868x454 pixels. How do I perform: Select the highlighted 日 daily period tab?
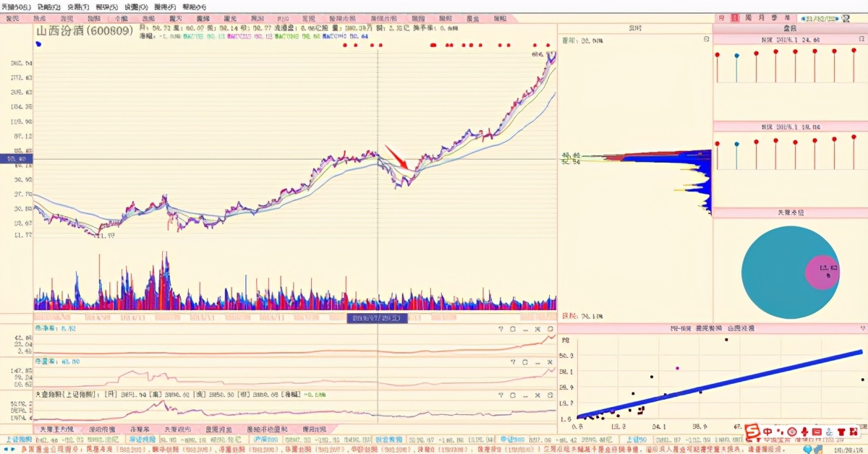[x=735, y=18]
